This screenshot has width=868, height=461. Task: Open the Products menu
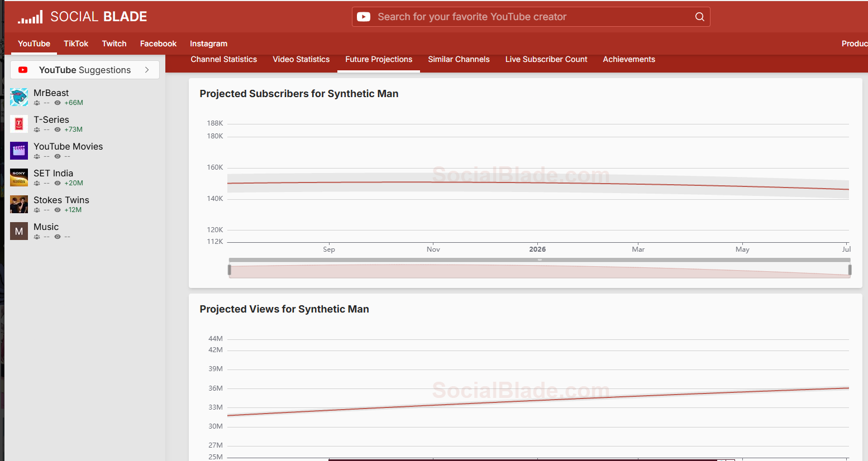pyautogui.click(x=855, y=44)
